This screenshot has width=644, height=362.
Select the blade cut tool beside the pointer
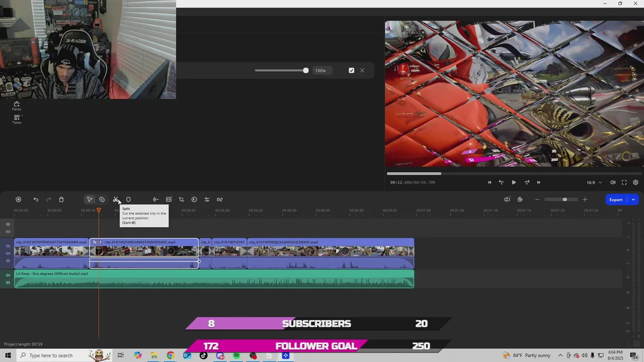(102, 200)
